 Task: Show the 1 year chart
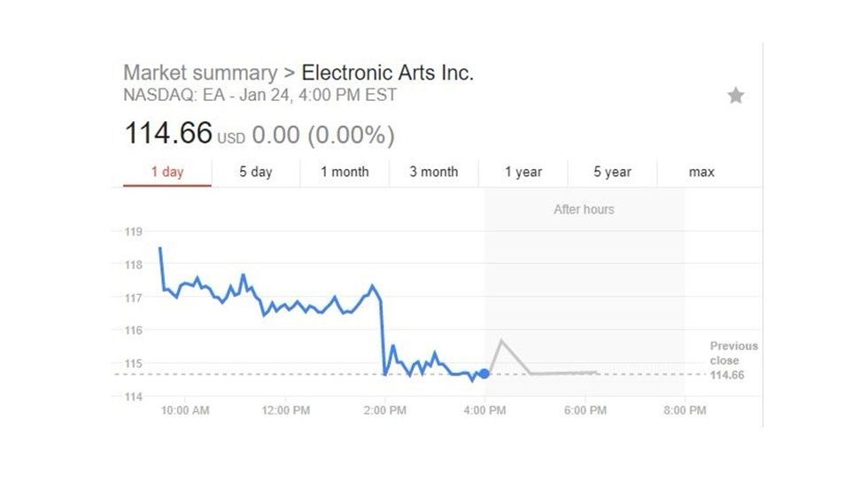(523, 172)
